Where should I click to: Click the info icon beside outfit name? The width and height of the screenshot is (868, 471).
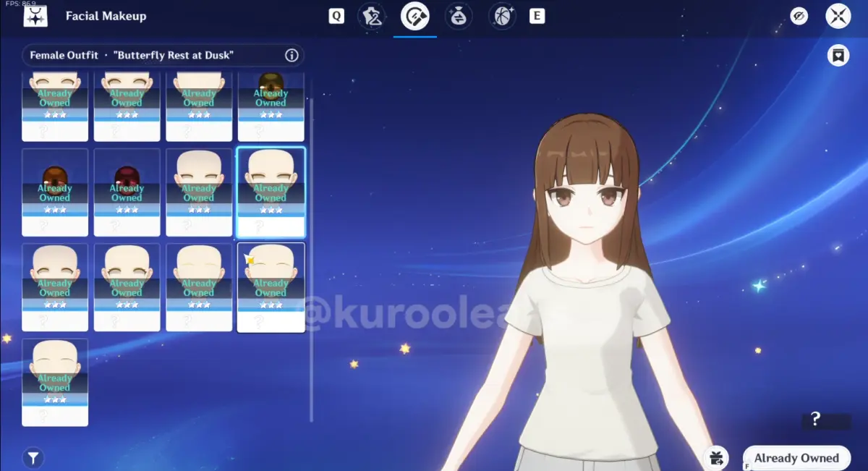[x=292, y=56]
